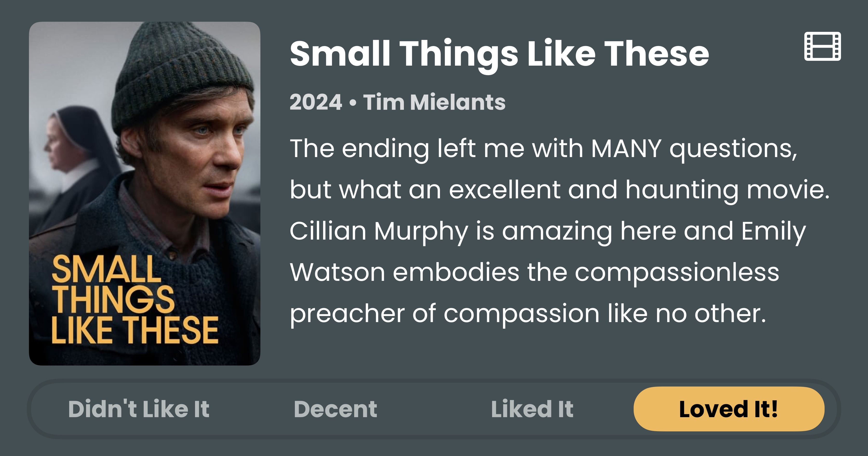Image resolution: width=868 pixels, height=456 pixels.
Task: Set rating to "Decent"
Action: [335, 409]
